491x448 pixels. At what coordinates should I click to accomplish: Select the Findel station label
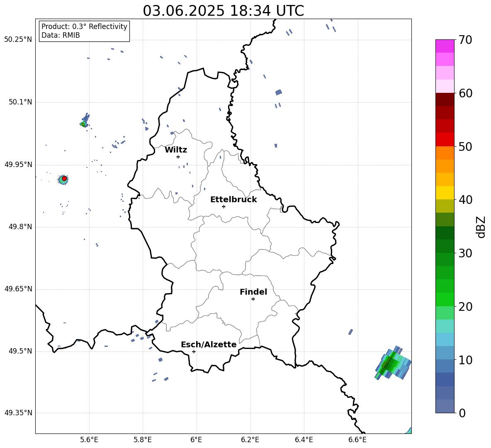(x=253, y=292)
